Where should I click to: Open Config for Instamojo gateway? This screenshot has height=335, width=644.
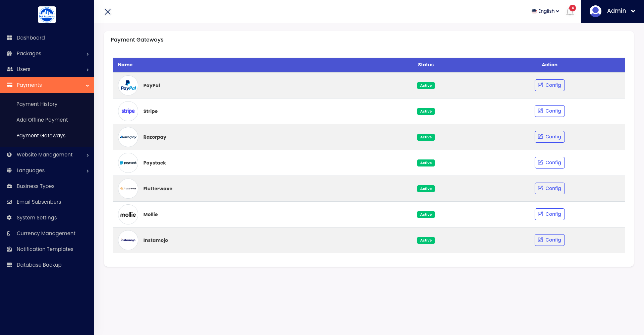pyautogui.click(x=549, y=240)
